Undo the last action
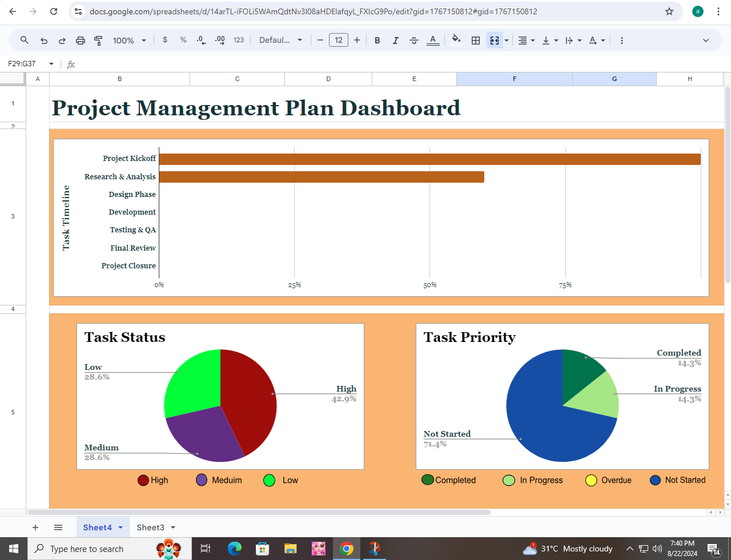This screenshot has width=731, height=560. coord(44,41)
